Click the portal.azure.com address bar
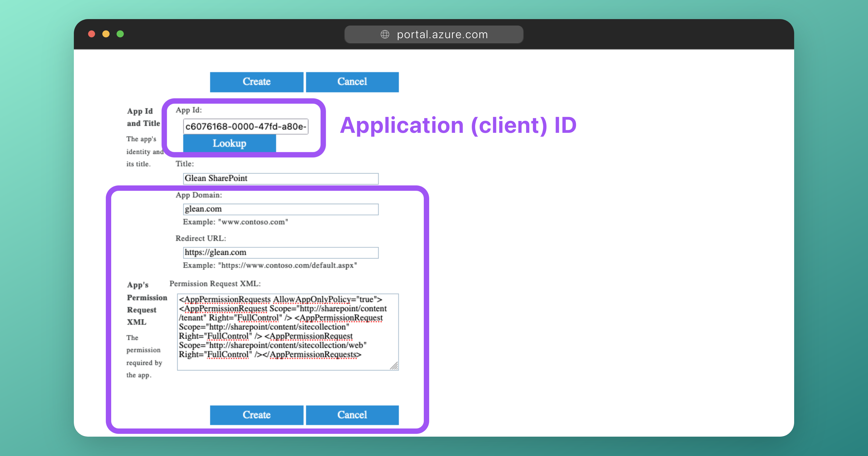868x456 pixels. 442,34
